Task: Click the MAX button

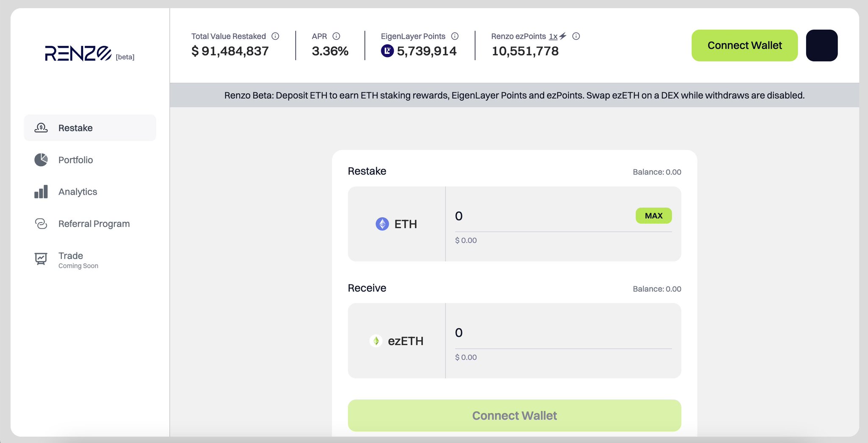Action: click(654, 216)
